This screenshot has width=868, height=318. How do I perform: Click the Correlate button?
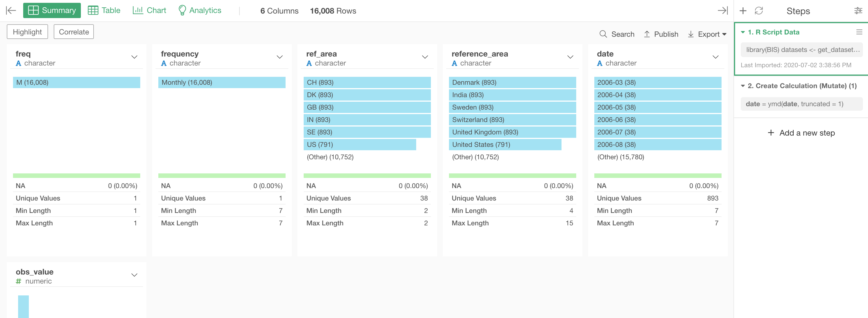point(74,32)
